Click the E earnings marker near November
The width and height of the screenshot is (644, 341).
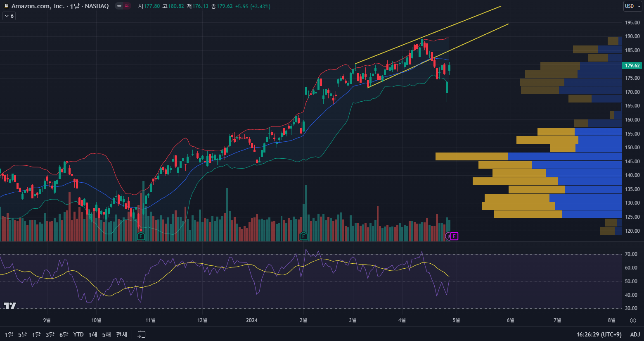coord(141,236)
